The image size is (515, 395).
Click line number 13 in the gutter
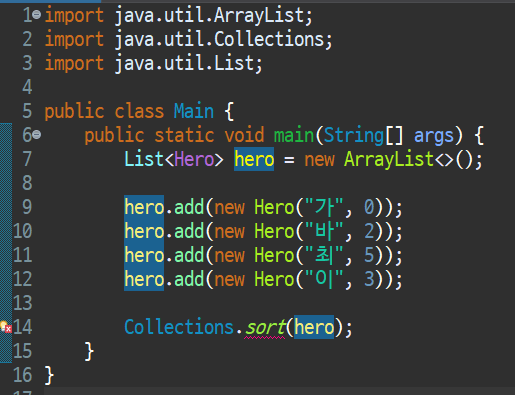(23, 303)
